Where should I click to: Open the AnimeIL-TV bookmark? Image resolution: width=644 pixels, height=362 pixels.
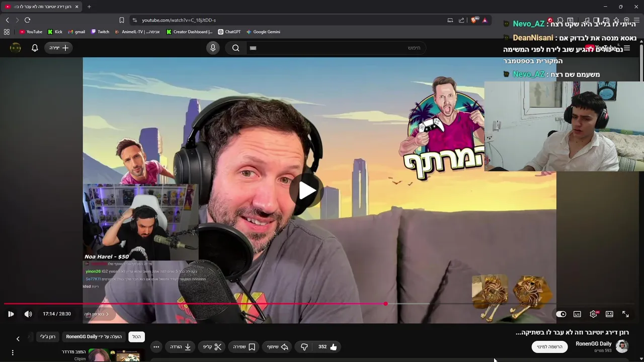pyautogui.click(x=137, y=32)
